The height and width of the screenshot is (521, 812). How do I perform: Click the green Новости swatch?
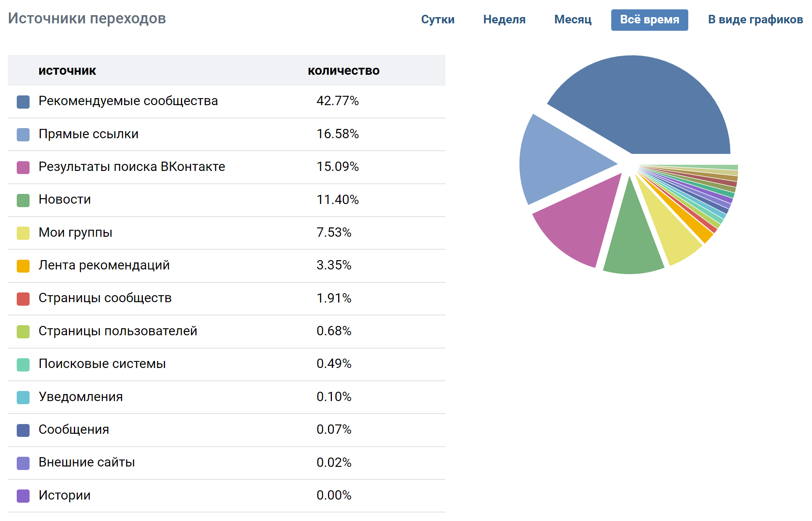(x=23, y=201)
